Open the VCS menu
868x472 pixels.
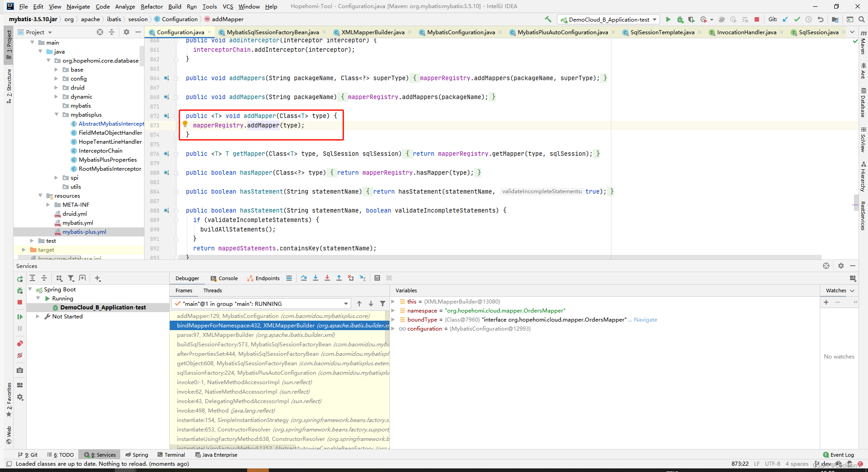(x=228, y=6)
